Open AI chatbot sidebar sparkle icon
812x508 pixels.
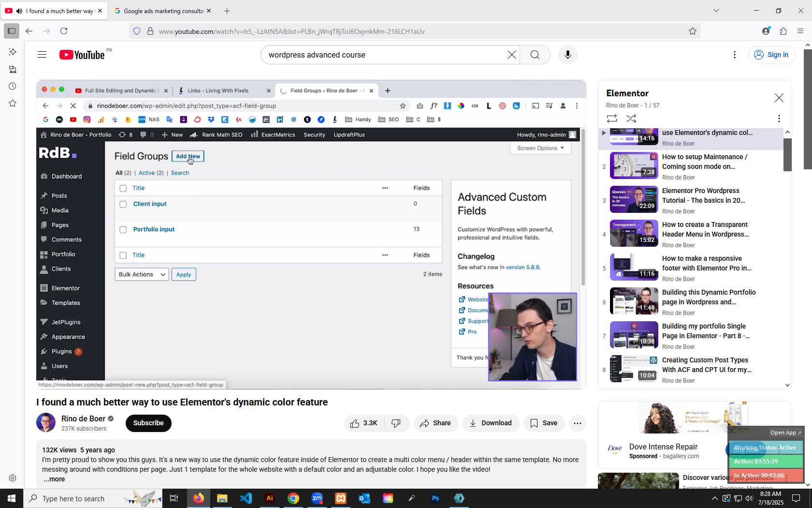[x=13, y=52]
